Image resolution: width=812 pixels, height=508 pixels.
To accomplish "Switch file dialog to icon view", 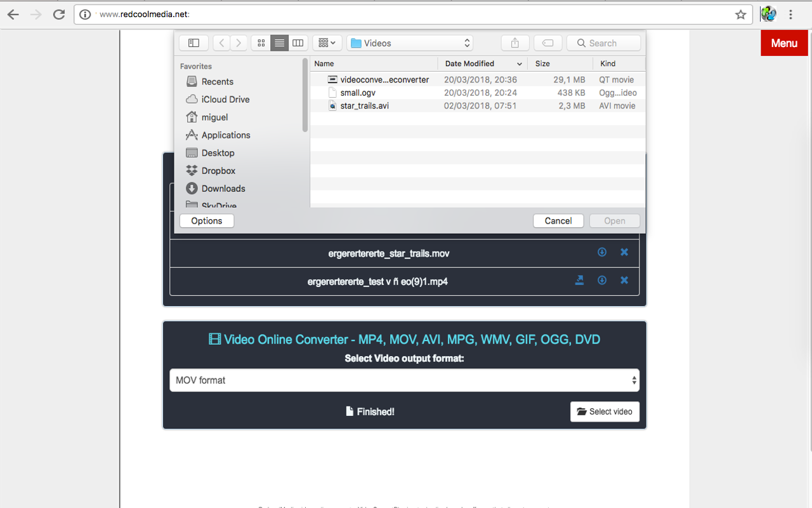I will tap(261, 43).
